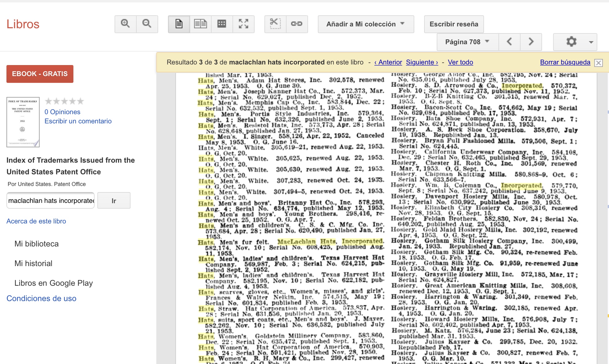Click the zoom out magnifier icon
The width and height of the screenshot is (609, 364).
click(147, 24)
